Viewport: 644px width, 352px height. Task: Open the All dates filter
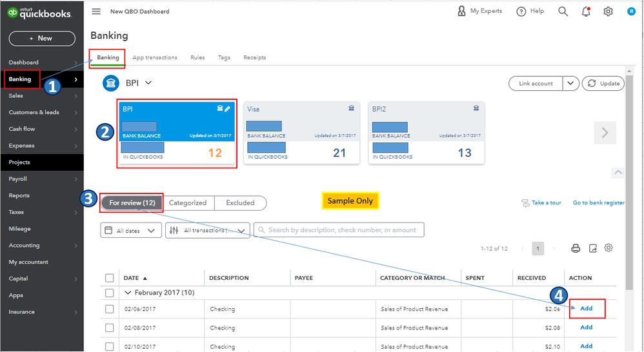pos(130,230)
